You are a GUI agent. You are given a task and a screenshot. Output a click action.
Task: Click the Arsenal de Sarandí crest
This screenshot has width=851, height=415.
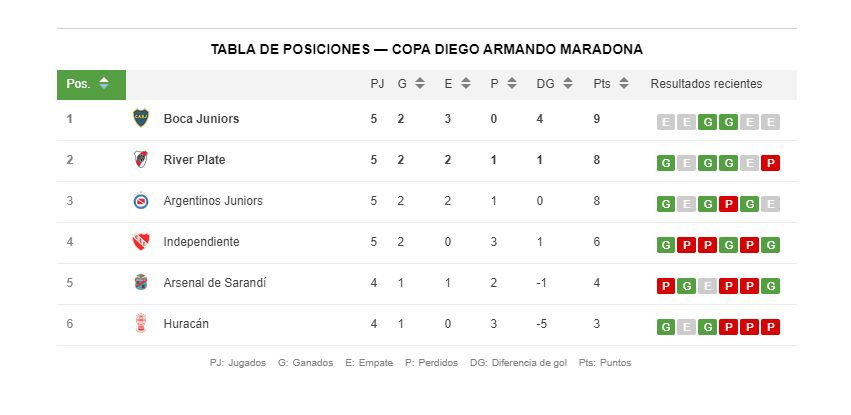[x=140, y=283]
